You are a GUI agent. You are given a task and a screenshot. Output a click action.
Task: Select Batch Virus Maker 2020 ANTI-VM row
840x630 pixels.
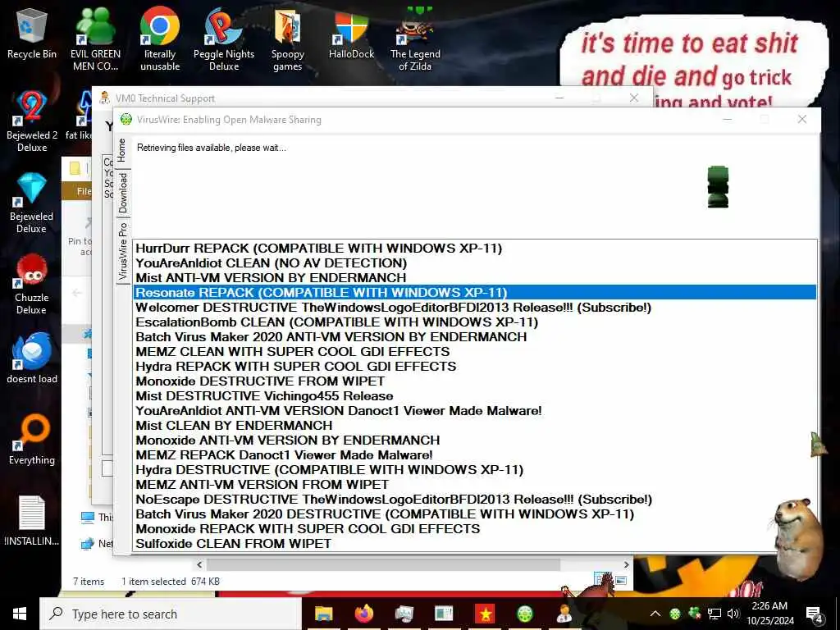click(x=474, y=337)
